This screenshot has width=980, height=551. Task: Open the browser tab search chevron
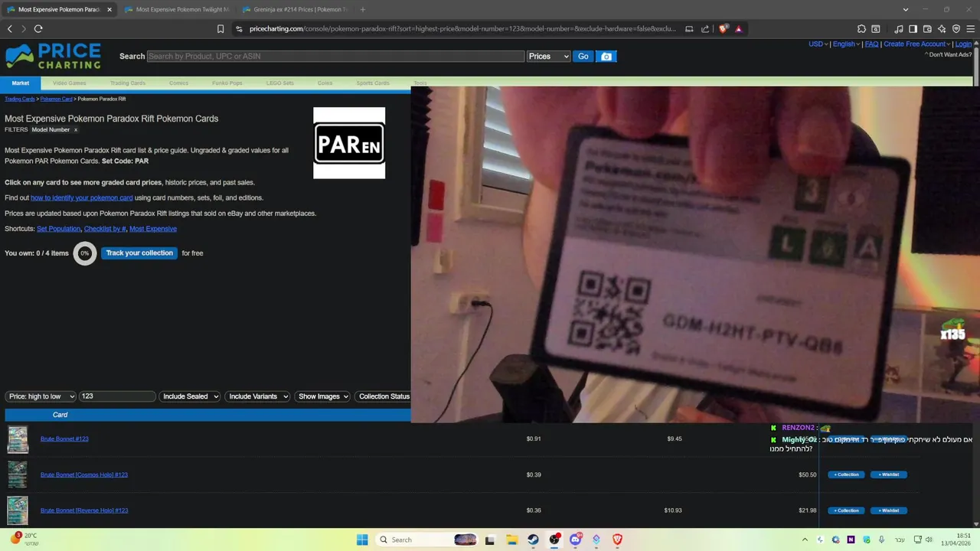click(906, 10)
